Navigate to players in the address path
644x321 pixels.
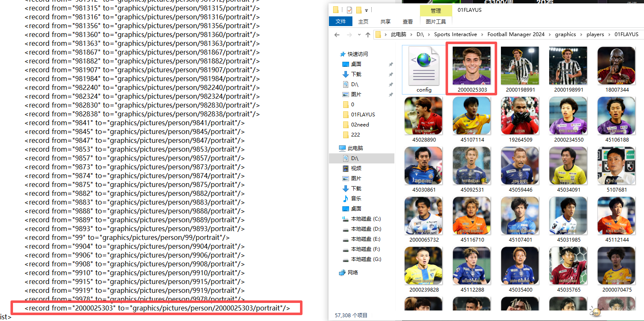pyautogui.click(x=595, y=34)
